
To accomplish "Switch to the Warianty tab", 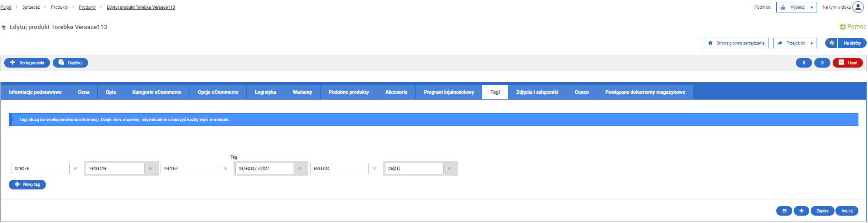I will [x=302, y=92].
